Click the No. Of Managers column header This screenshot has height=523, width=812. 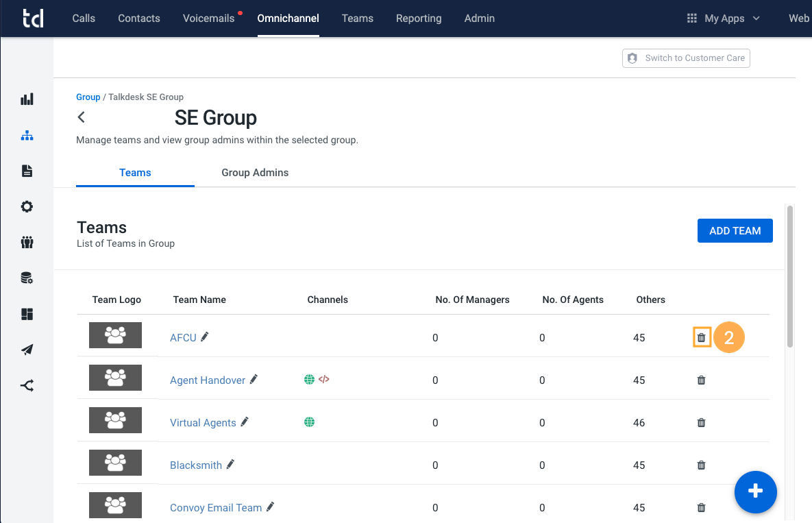tap(472, 300)
